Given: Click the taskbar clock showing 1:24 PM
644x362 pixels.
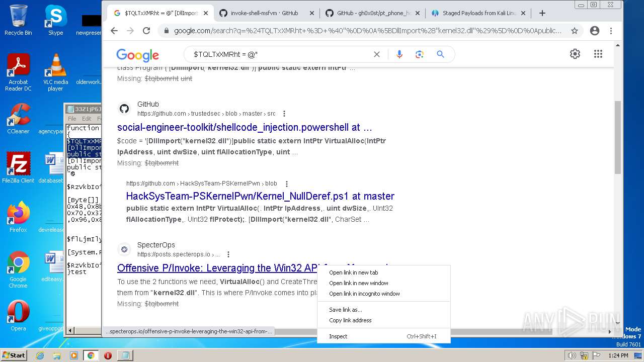Looking at the screenshot, I should (618, 355).
